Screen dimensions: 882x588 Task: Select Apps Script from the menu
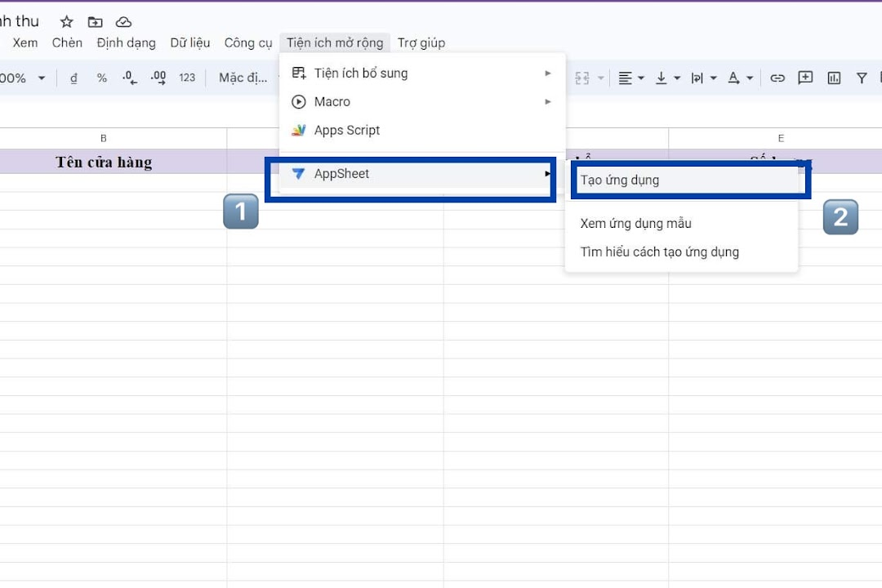(347, 131)
